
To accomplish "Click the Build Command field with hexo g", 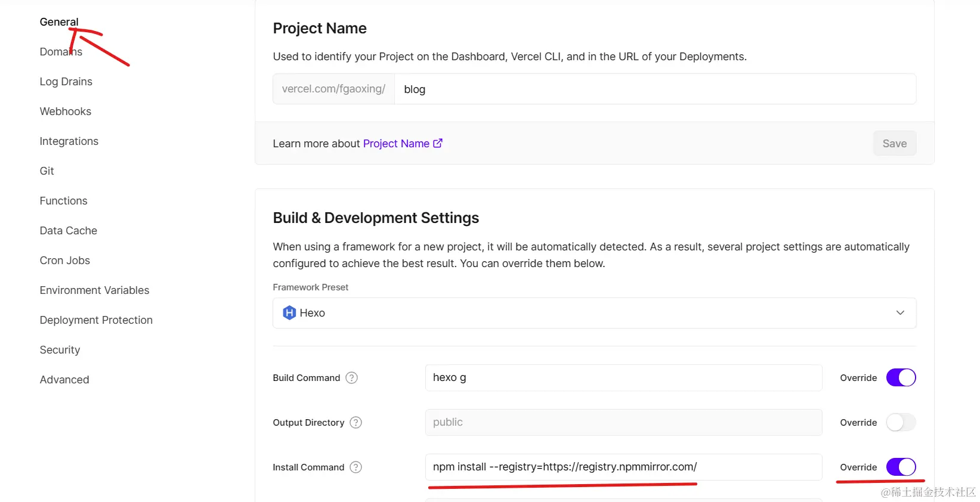I will (x=623, y=378).
